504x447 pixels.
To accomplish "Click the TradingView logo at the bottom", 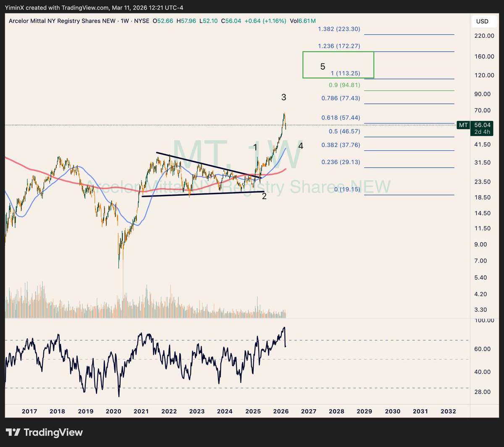I will coord(44,432).
